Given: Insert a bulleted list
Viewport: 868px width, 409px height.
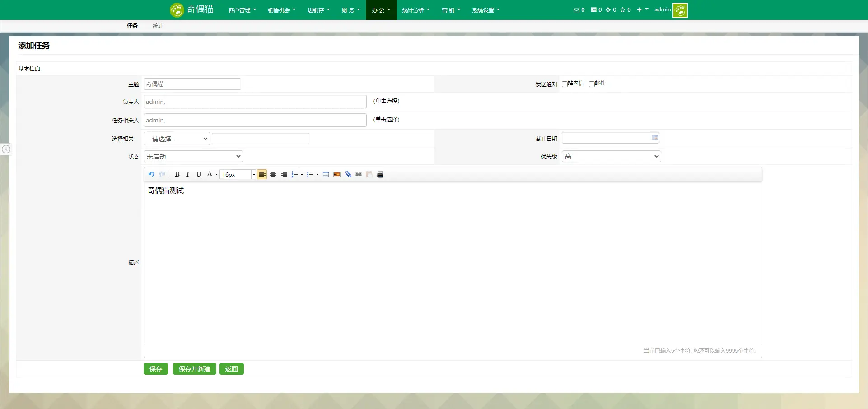Looking at the screenshot, I should coord(310,174).
